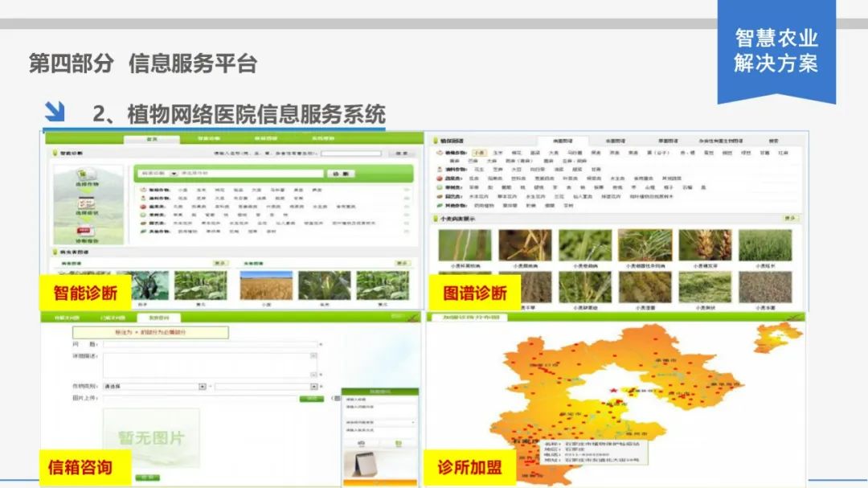Click the 诊断报告 step icon in 智能诊断 panel
This screenshot has width=868, height=488.
tap(86, 232)
